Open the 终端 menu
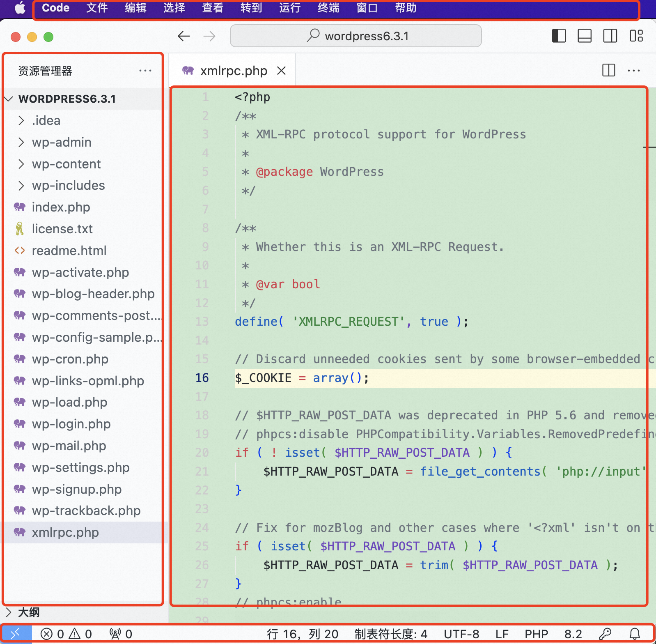The image size is (656, 644). [328, 8]
